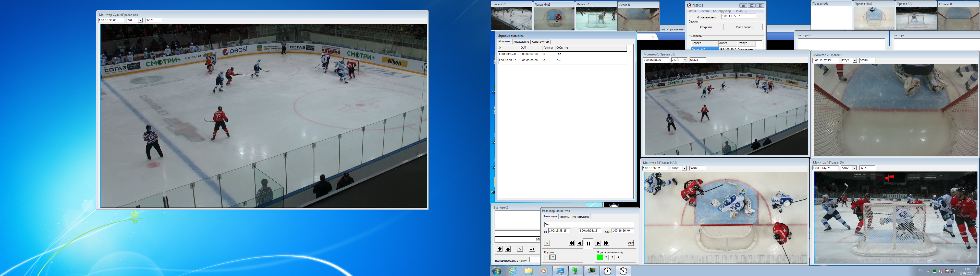The height and width of the screenshot is (276, 980).
Task: Open the Помощь menu in ПИРС 4
Action: coord(740,11)
